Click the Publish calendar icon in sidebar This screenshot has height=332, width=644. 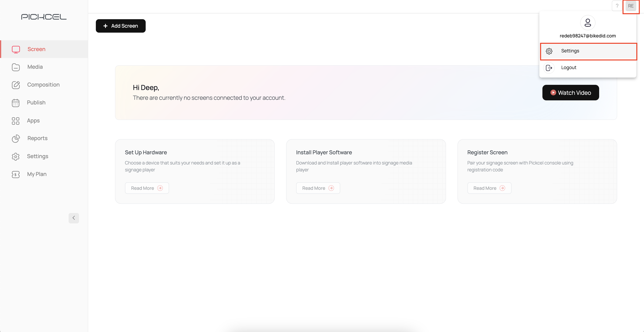click(x=16, y=103)
